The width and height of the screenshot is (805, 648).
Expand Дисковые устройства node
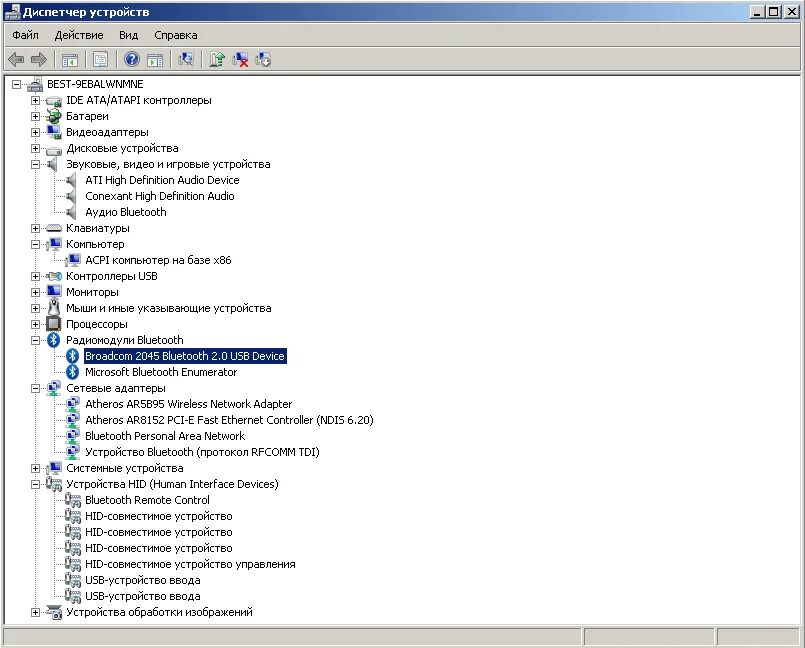coord(35,148)
